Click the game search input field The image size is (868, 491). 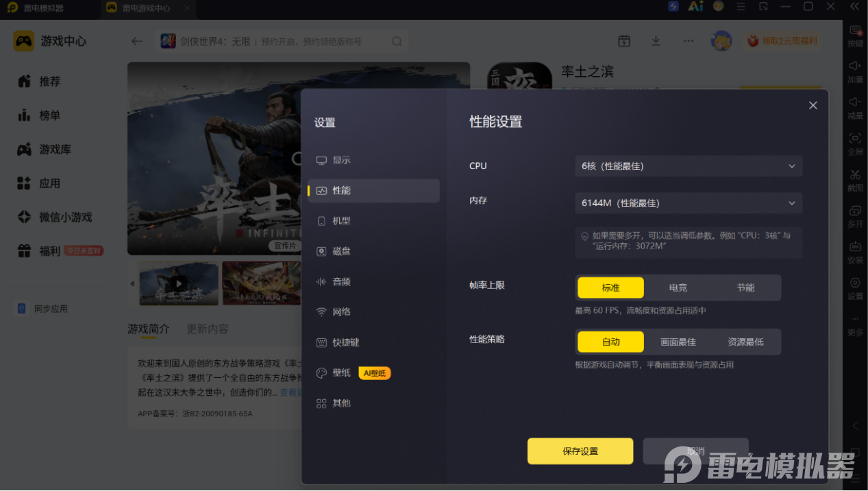282,41
